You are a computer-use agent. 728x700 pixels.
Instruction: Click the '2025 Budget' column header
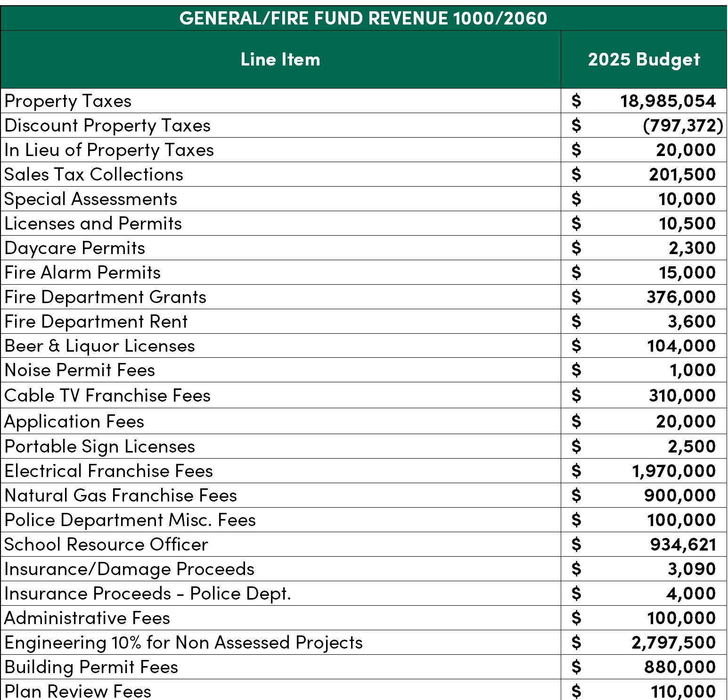tap(644, 60)
